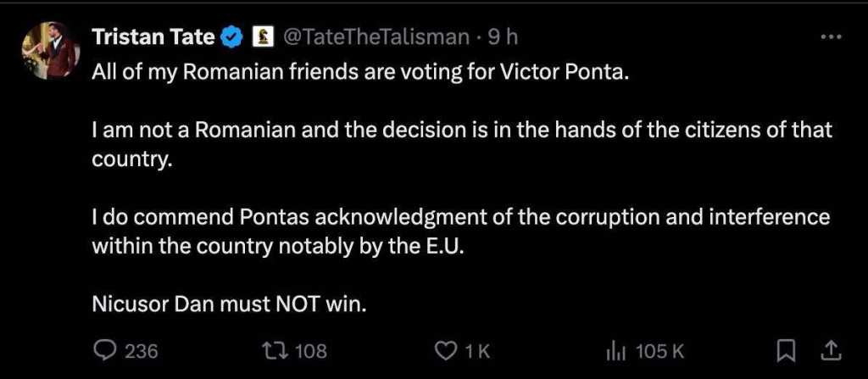Click the reply speech bubble icon

click(104, 350)
